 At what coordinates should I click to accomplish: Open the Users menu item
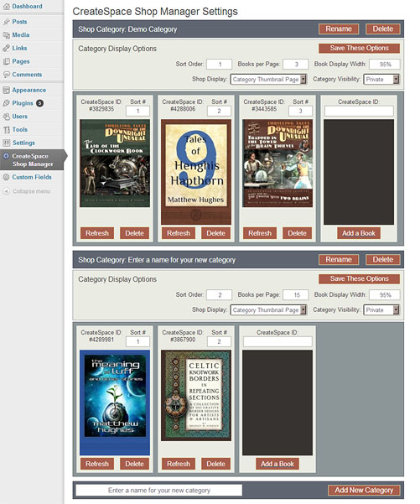coord(20,117)
